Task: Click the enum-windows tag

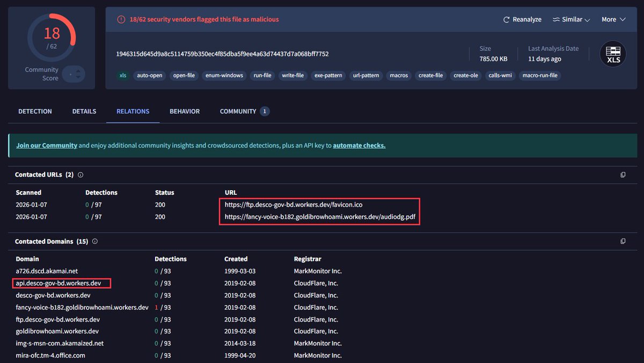Action: pos(224,76)
